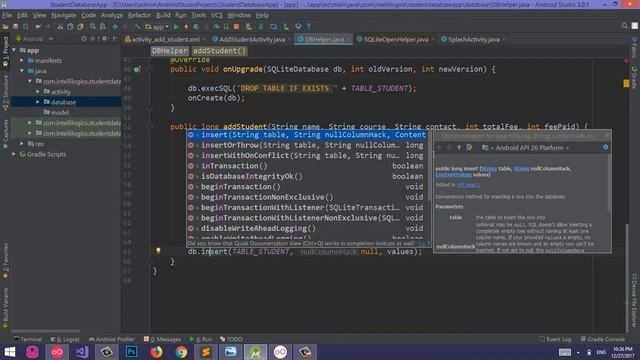Open the File menu
This screenshot has width=640, height=360.
7,16
